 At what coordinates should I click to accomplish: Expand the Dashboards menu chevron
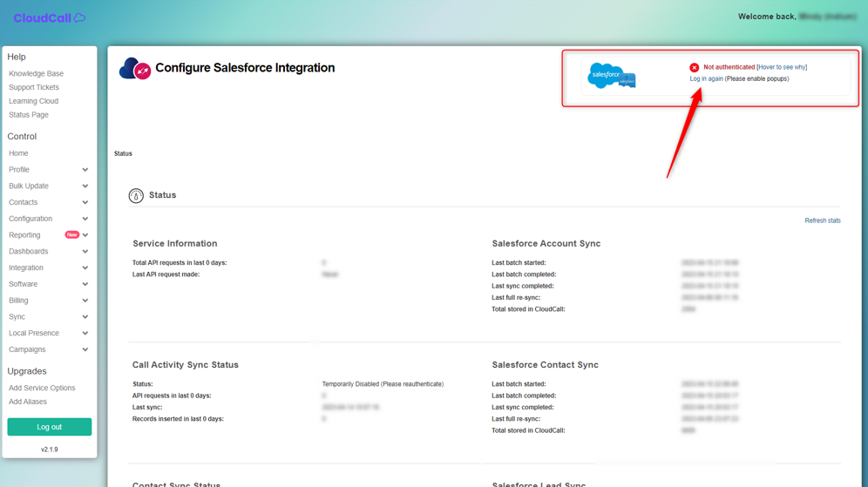tap(85, 251)
